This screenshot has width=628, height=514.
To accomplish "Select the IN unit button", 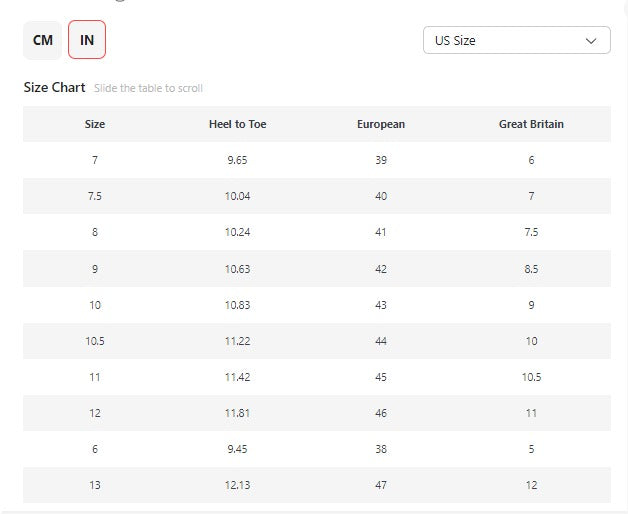I will click(87, 40).
